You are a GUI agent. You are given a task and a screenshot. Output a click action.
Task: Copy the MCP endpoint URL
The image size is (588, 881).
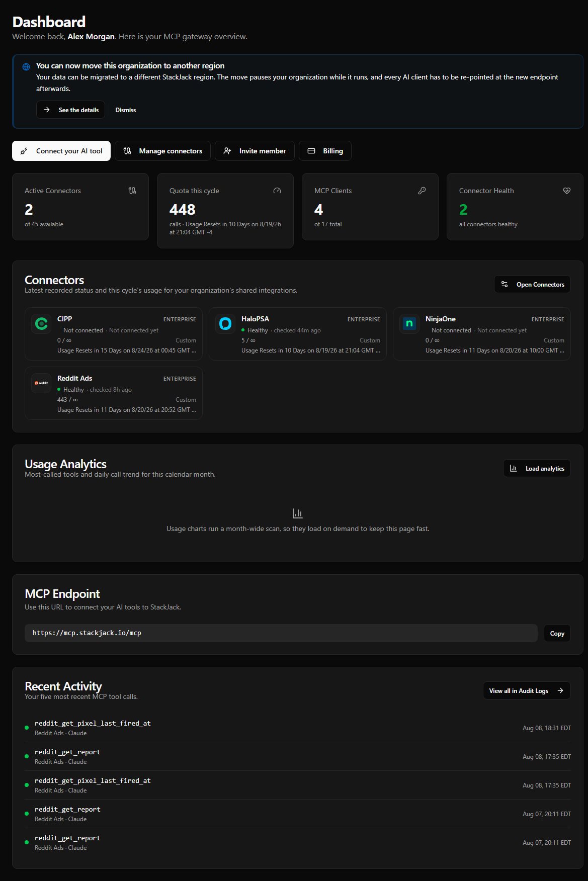pos(557,633)
